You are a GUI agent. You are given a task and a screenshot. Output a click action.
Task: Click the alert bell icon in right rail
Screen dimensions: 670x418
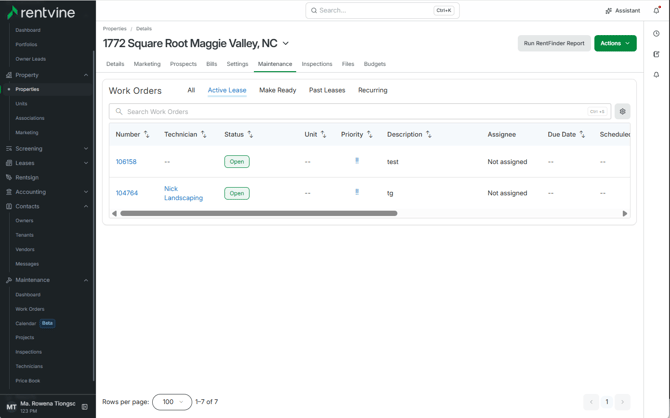click(x=656, y=74)
